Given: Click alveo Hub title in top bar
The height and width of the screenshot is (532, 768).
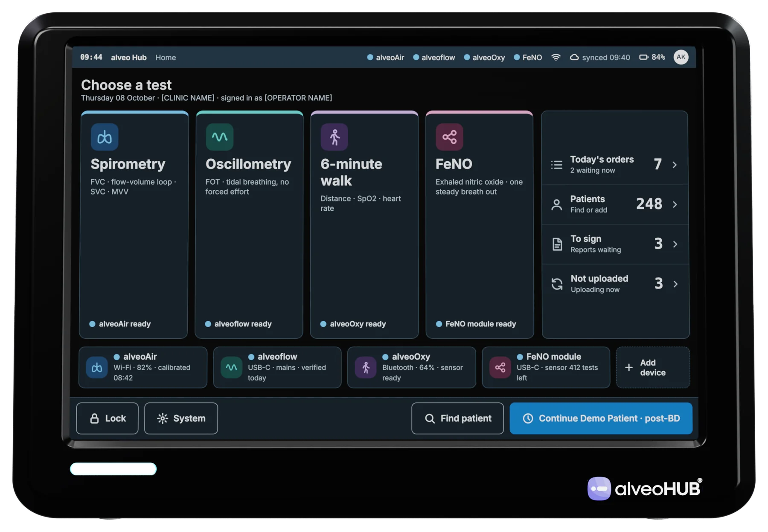Looking at the screenshot, I should [x=128, y=57].
